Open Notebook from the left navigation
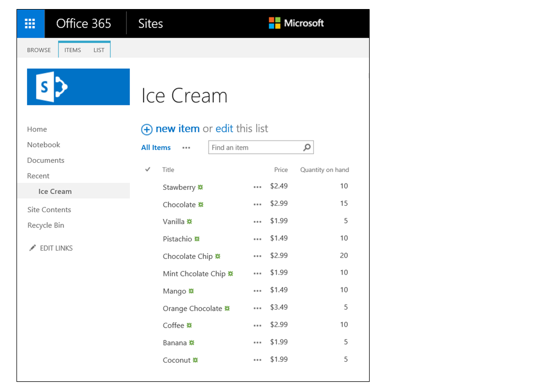Viewport: 543px width, 392px height. [44, 145]
